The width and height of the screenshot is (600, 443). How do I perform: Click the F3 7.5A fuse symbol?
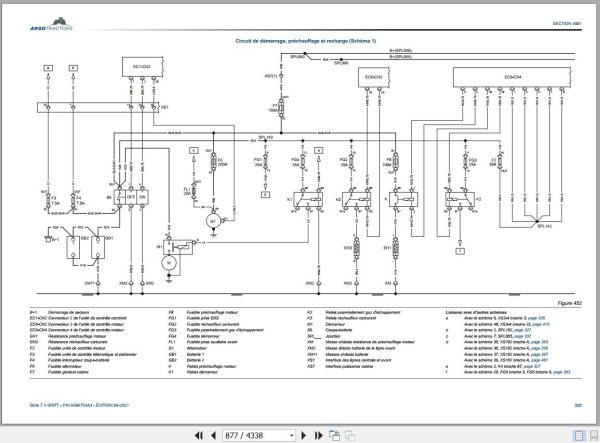click(48, 200)
